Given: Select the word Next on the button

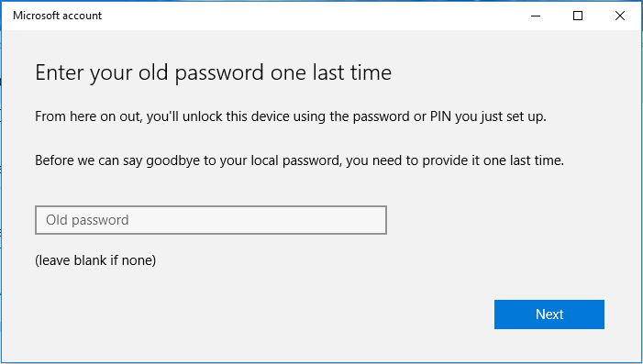Looking at the screenshot, I should (x=549, y=314).
